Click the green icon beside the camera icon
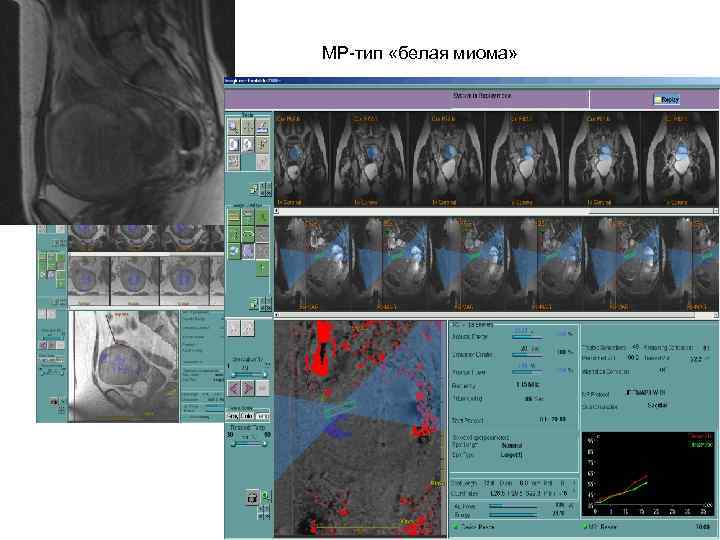 click(x=266, y=496)
